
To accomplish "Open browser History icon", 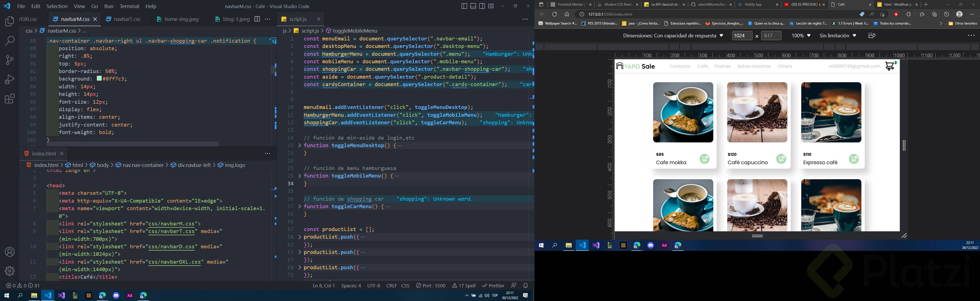I will click(947, 14).
